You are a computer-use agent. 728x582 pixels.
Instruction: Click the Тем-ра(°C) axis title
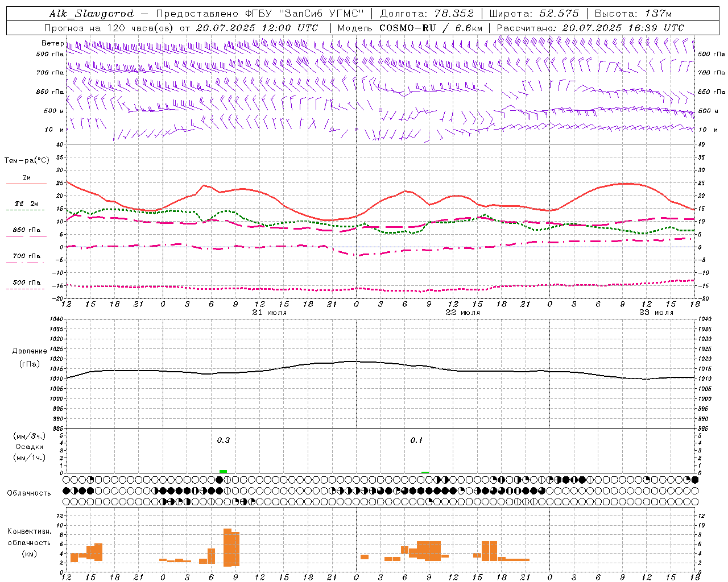tap(27, 161)
